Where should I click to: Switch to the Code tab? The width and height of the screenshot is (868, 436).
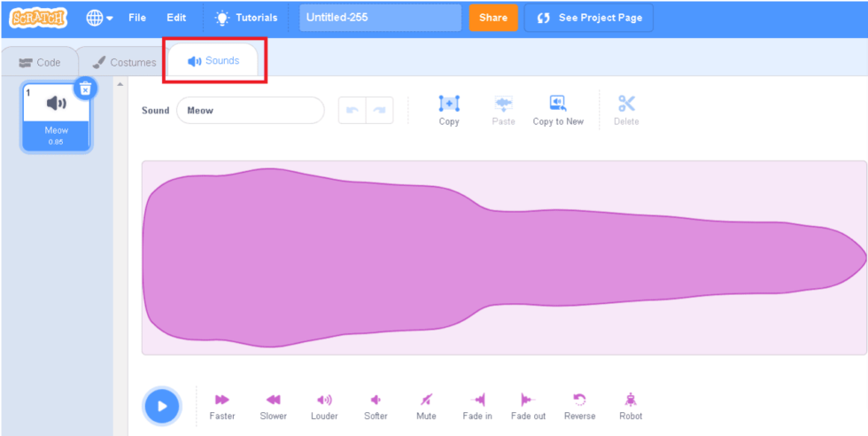point(40,62)
